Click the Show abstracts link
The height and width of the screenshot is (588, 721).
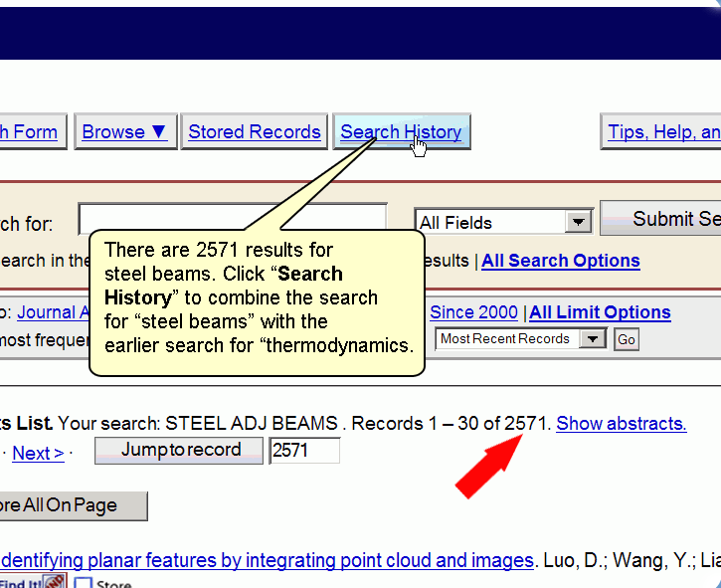(x=621, y=423)
